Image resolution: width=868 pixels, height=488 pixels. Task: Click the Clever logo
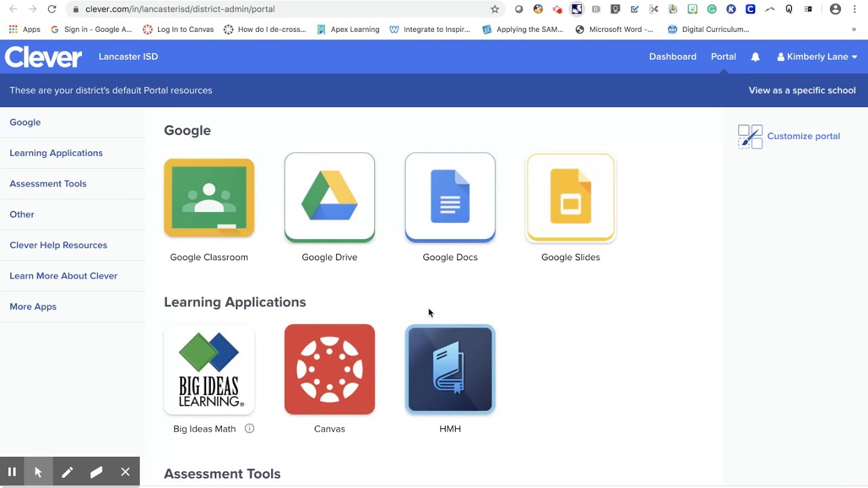43,57
